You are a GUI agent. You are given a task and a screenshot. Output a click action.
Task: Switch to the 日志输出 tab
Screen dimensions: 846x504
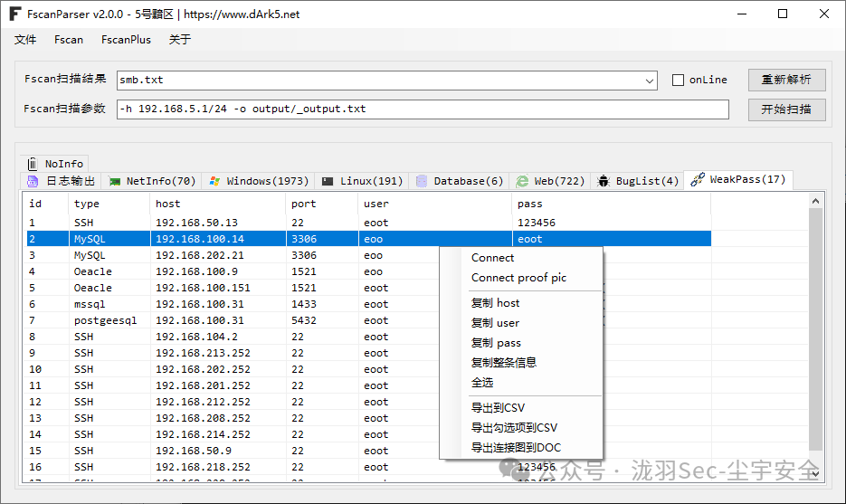(61, 181)
